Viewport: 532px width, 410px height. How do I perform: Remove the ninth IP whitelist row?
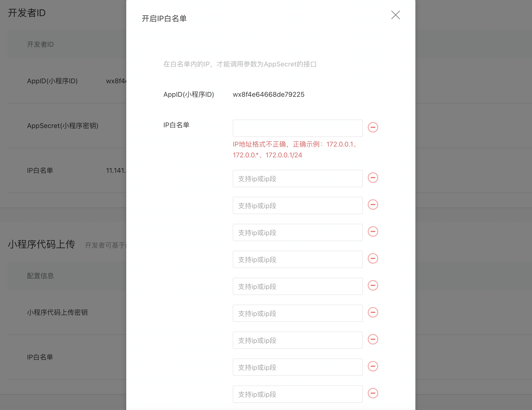pos(373,366)
